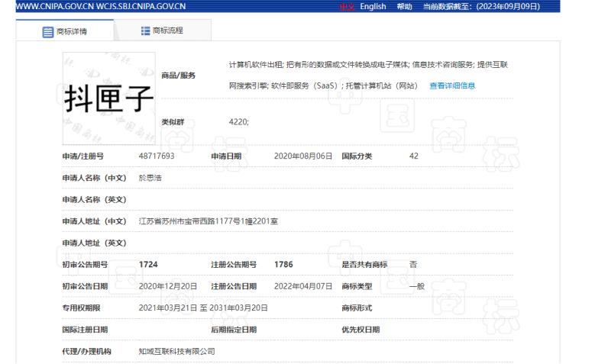595x364 pixels.
Task: Open the 帮助 help page
Action: click(404, 6)
